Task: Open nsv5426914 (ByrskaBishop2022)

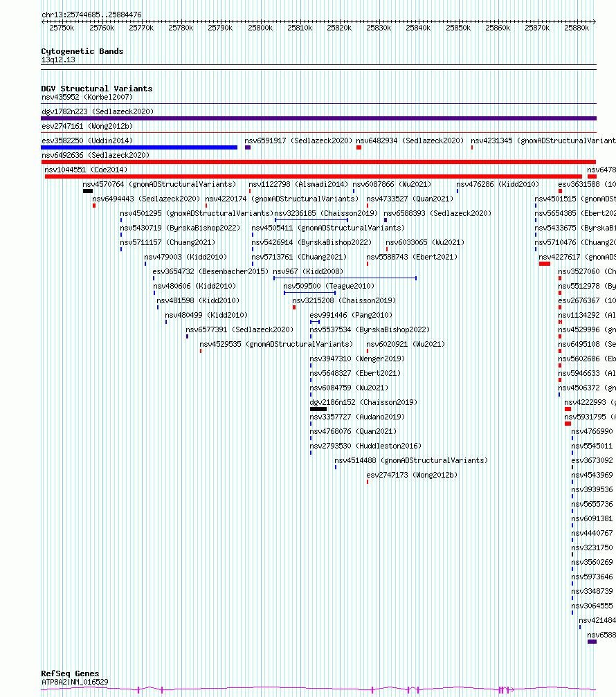Action: click(311, 242)
